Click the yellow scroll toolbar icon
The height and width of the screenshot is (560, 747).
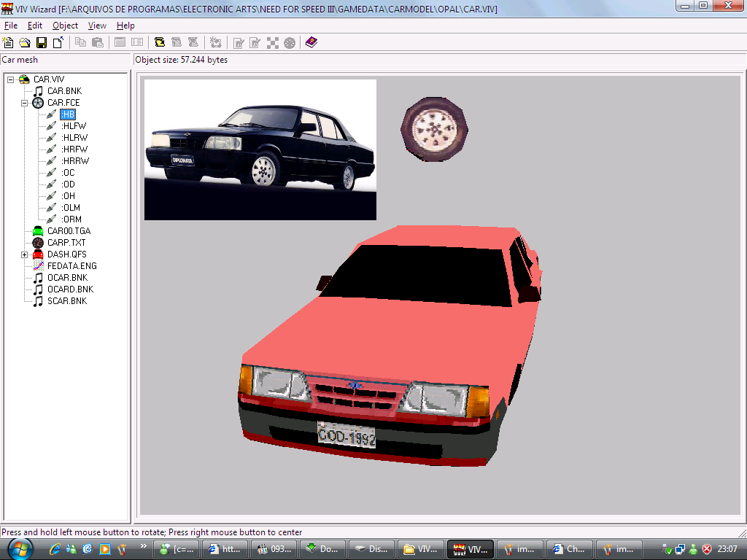tap(160, 43)
